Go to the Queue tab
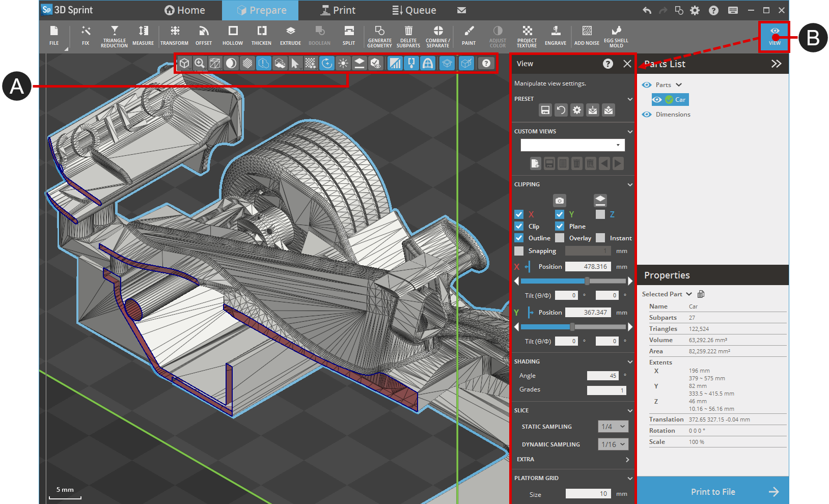Image resolution: width=829 pixels, height=504 pixels. [414, 10]
